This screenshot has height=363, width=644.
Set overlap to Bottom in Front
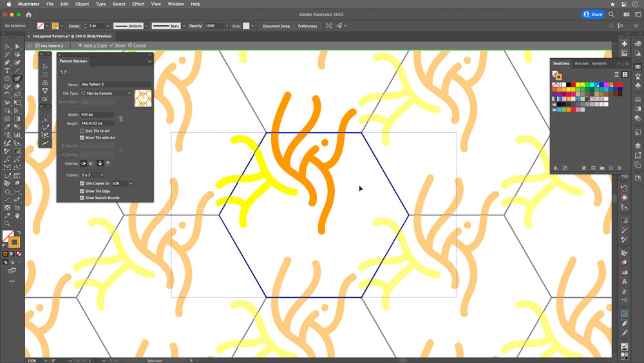[x=108, y=163]
